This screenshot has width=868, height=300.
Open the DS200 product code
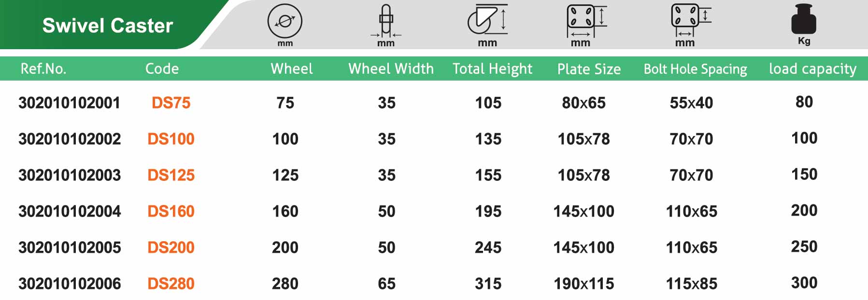point(171,247)
